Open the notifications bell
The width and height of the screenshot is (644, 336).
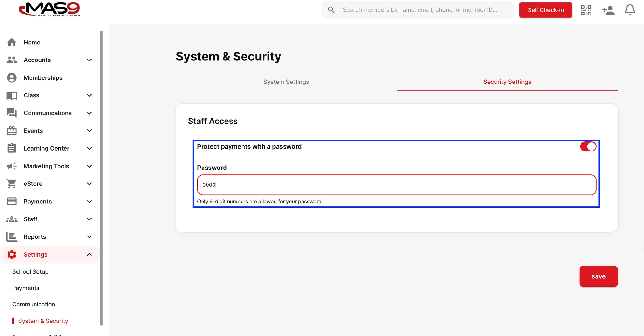point(629,10)
